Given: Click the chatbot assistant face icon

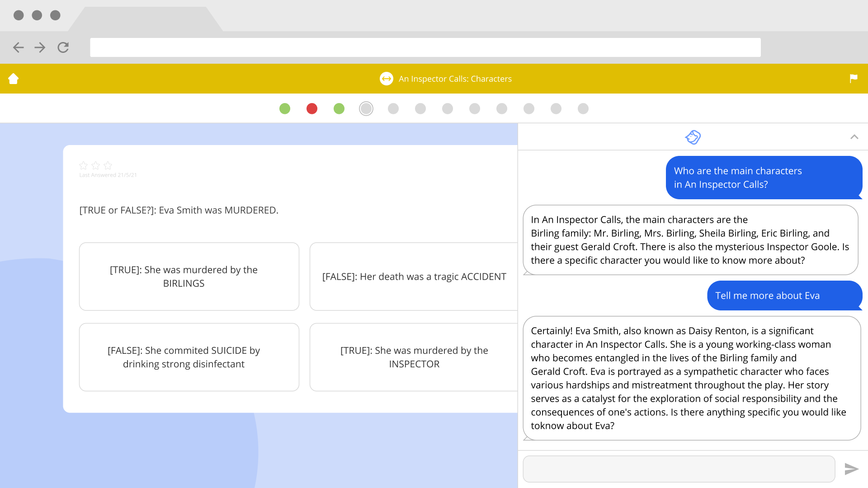Looking at the screenshot, I should coord(693,137).
